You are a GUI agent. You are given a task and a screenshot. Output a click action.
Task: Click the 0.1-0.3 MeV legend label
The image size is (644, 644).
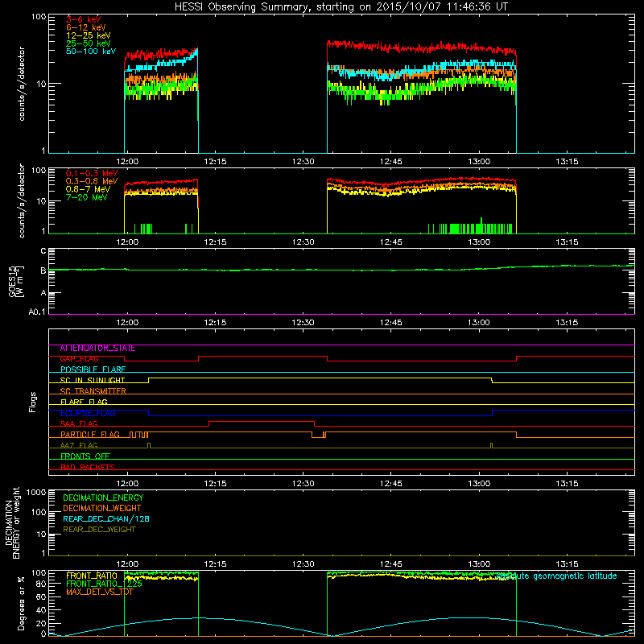[x=92, y=173]
